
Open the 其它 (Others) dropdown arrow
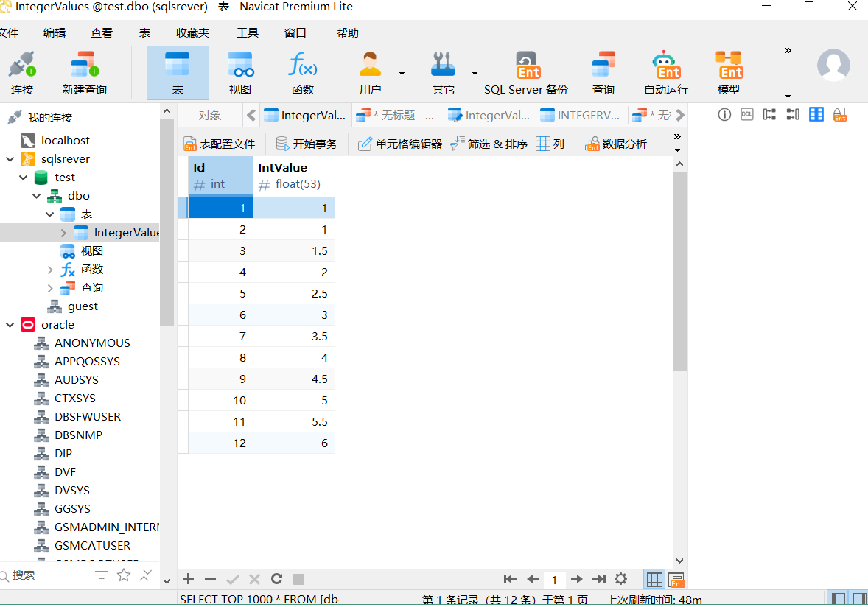click(x=475, y=73)
